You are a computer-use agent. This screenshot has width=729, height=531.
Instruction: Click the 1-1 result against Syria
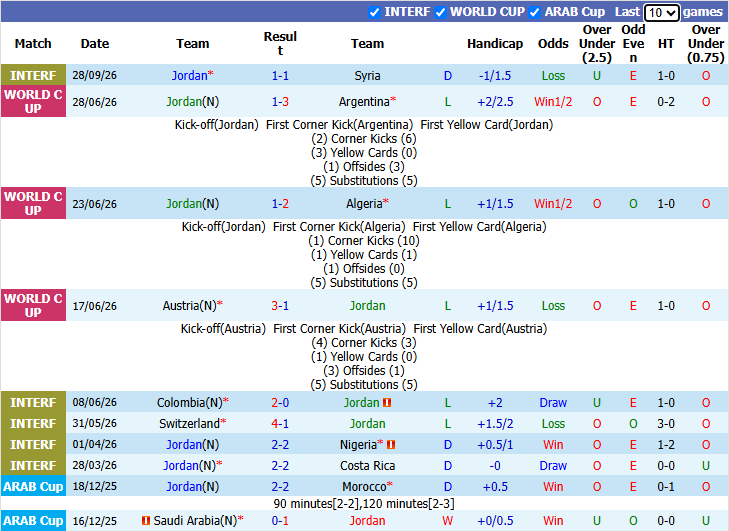280,75
